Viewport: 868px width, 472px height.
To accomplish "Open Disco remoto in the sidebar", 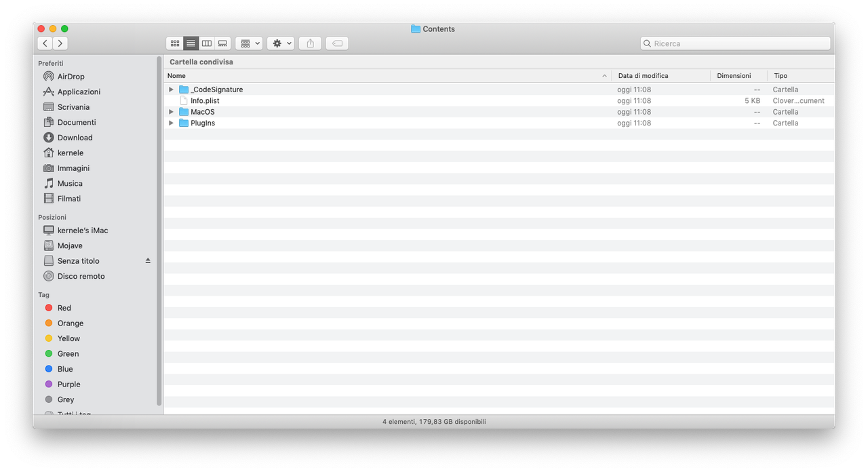I will point(81,276).
